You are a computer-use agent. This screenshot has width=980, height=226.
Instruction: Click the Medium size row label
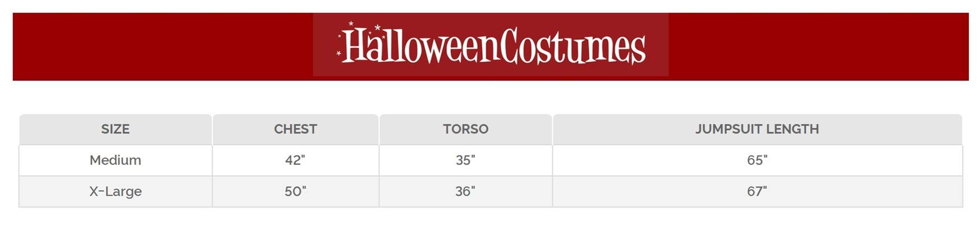(x=115, y=160)
